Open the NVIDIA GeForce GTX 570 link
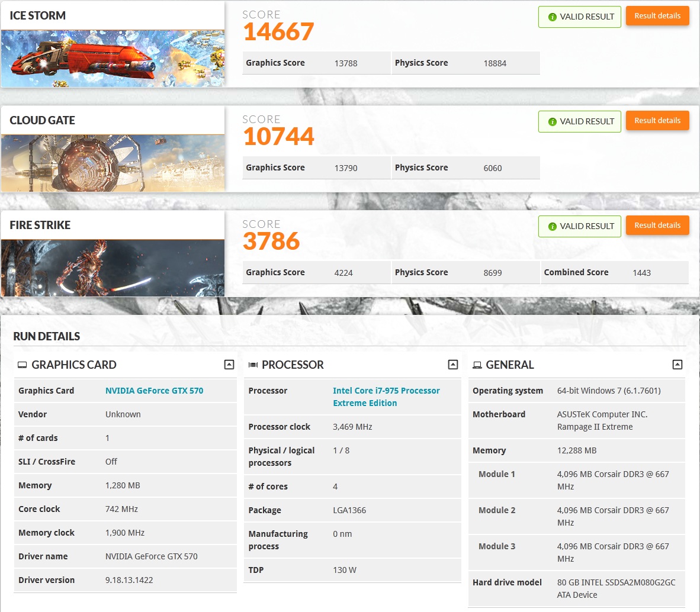Viewport: 700px width, 612px height. point(154,391)
